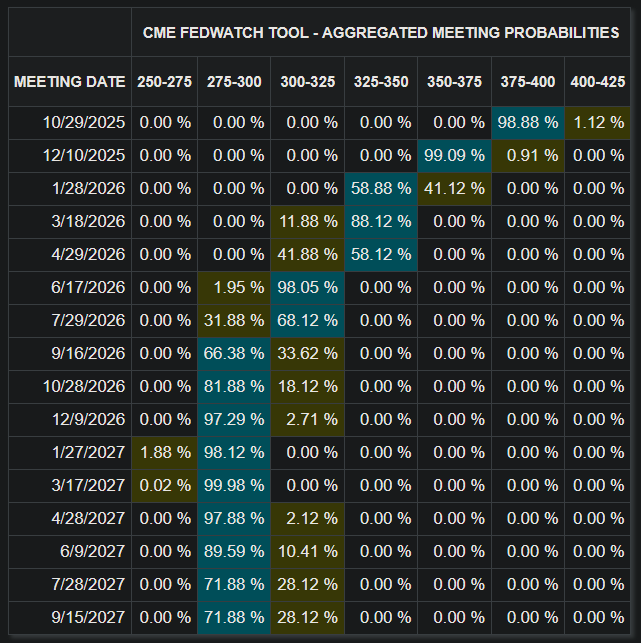Click the 99.98 % cell for 3/17/2027

[x=234, y=486]
